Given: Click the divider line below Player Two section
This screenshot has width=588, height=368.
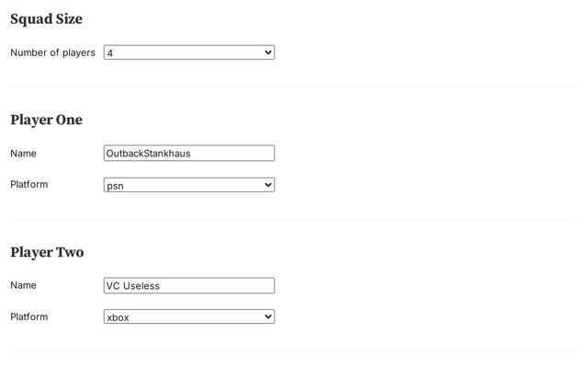Looking at the screenshot, I should pos(294,351).
